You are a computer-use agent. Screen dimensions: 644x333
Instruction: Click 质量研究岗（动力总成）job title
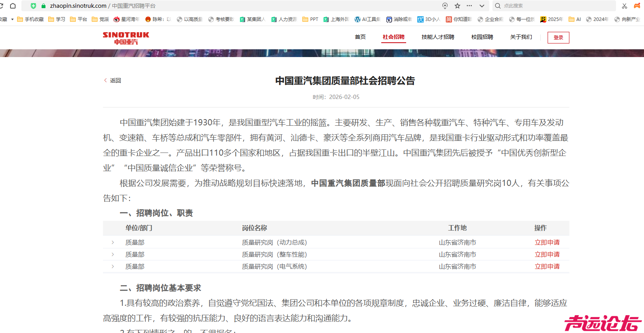coord(274,242)
